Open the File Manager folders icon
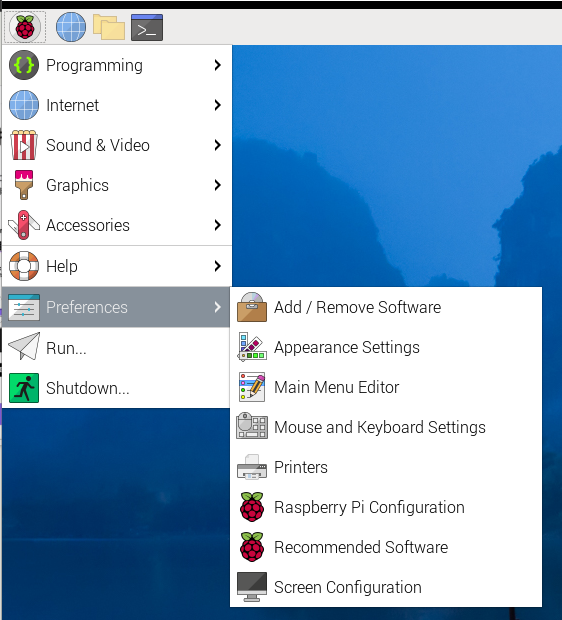 (x=109, y=27)
